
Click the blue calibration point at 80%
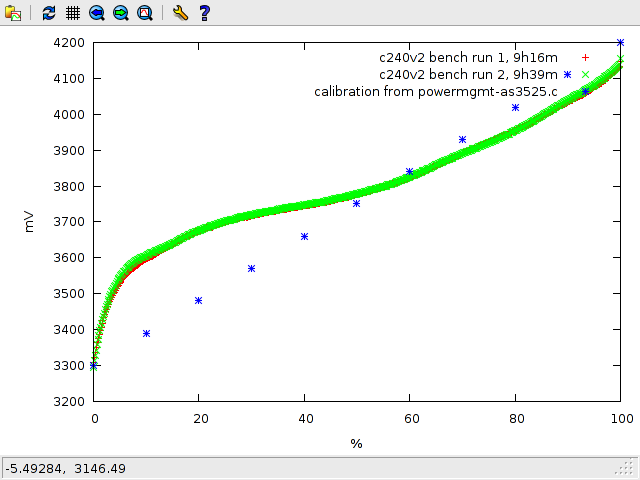pos(515,107)
